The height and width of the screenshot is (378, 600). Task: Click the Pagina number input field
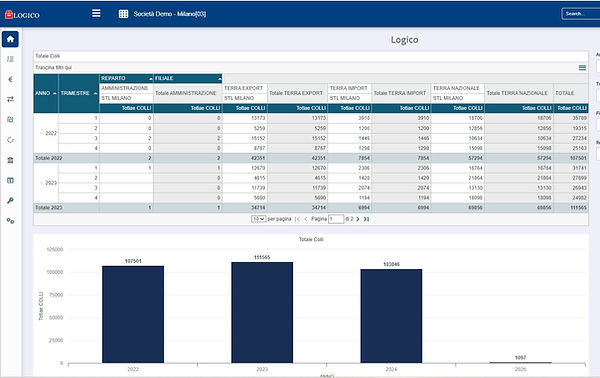[x=336, y=219]
